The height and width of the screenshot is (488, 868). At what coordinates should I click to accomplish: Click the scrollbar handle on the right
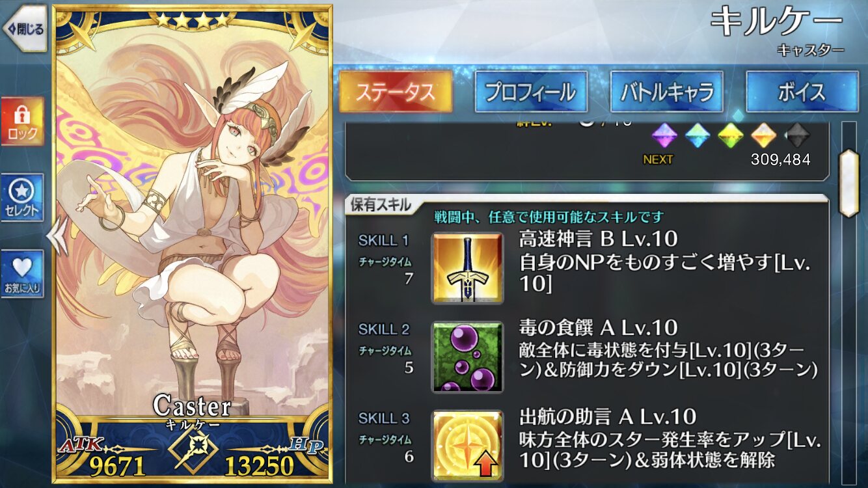[849, 183]
